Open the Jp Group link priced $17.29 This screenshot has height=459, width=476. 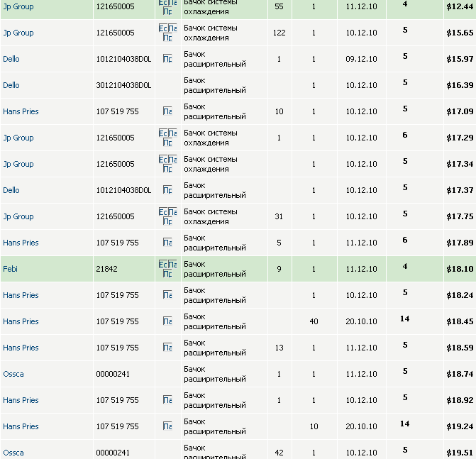click(18, 138)
